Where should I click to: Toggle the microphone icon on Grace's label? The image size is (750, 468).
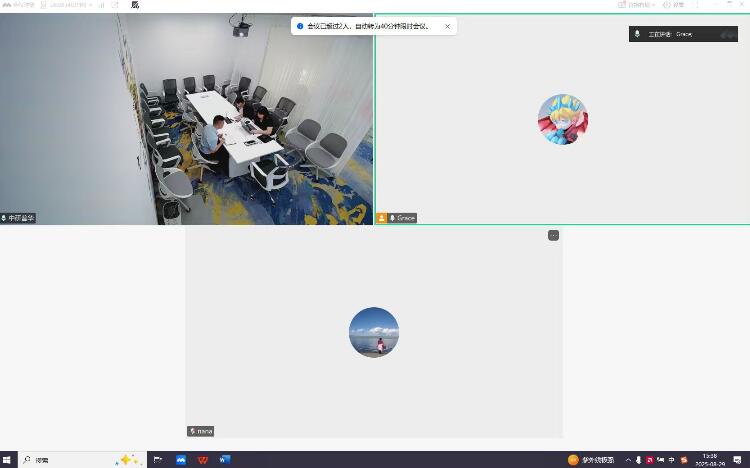[393, 218]
